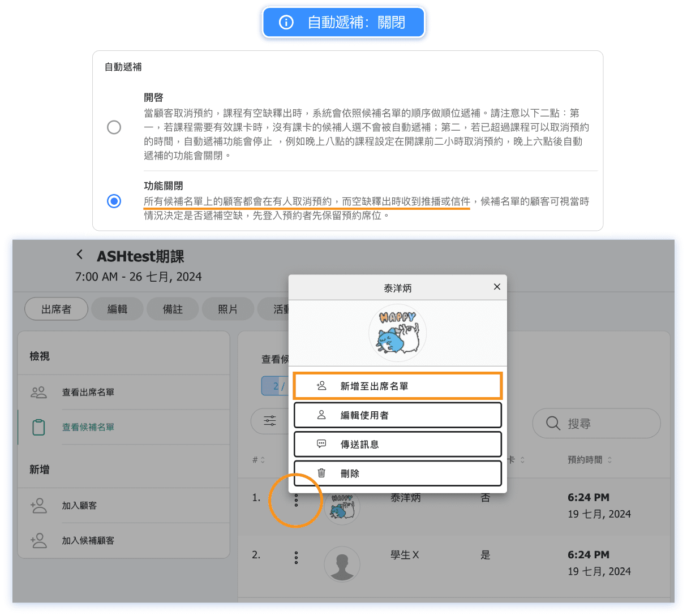This screenshot has width=687, height=616.
Task: Select the 功能關閉 radio button
Action: click(x=114, y=201)
